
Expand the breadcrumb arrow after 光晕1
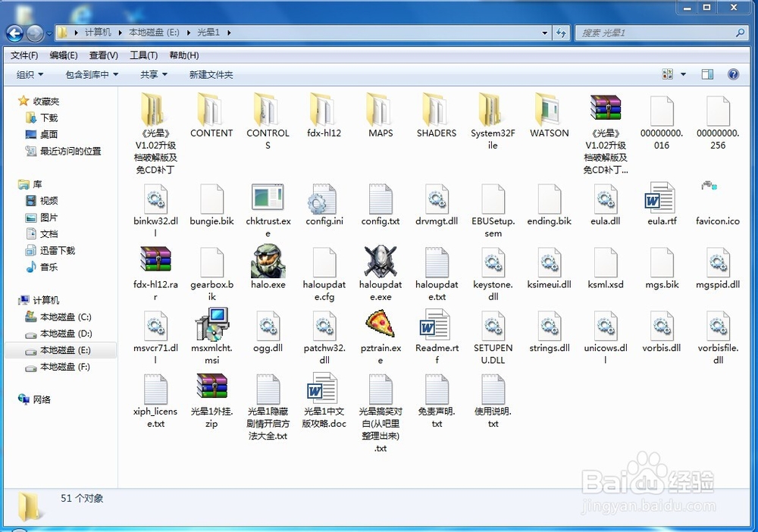click(x=229, y=33)
